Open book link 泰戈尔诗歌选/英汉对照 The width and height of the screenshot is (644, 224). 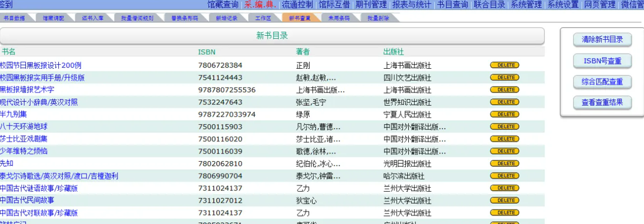[59, 176]
